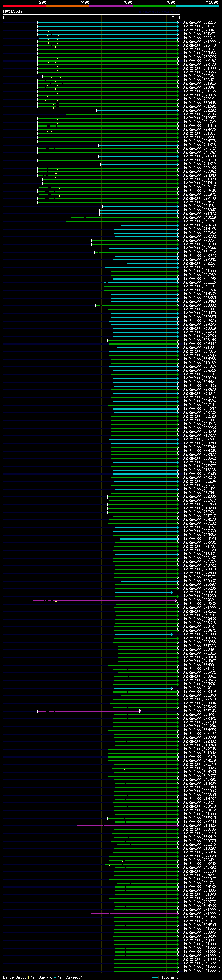Click the UniRef100_Q207Z7 hit label
222x980 pixels.
199,902
